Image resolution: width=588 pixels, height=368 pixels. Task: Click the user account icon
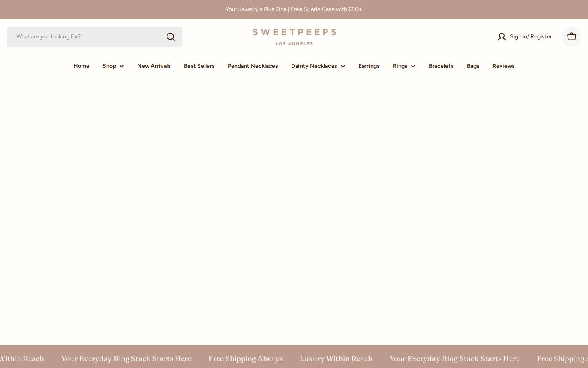coord(502,37)
